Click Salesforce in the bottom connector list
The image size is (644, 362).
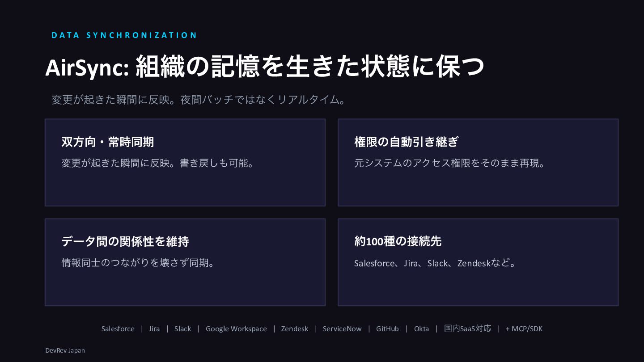coord(118,329)
